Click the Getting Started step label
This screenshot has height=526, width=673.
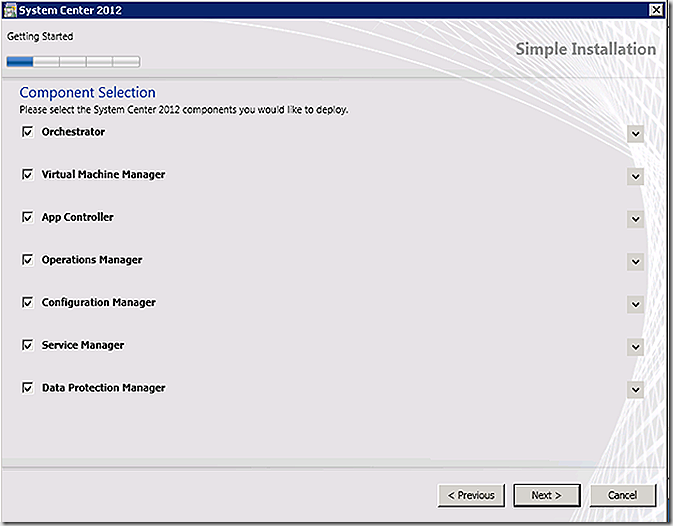(x=40, y=36)
